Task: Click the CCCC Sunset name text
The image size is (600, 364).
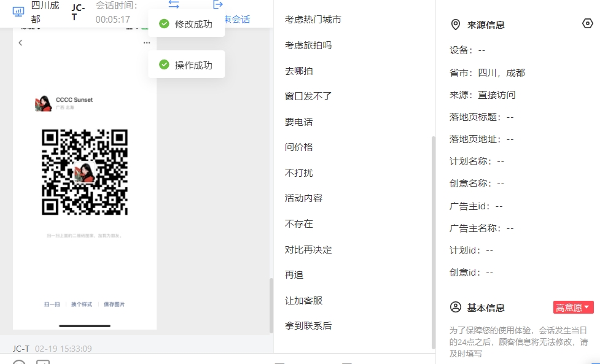Action: (x=74, y=100)
